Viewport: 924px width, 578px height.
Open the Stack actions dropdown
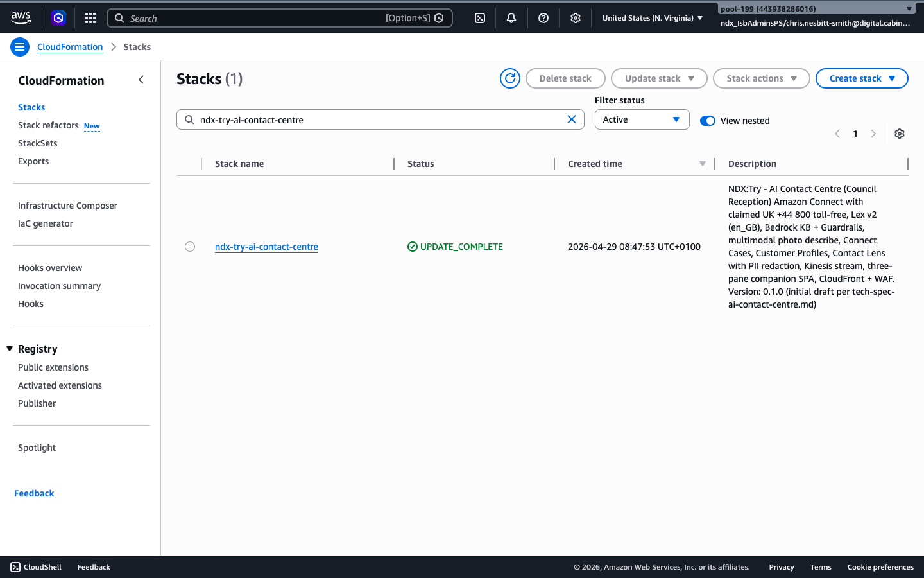(x=762, y=78)
